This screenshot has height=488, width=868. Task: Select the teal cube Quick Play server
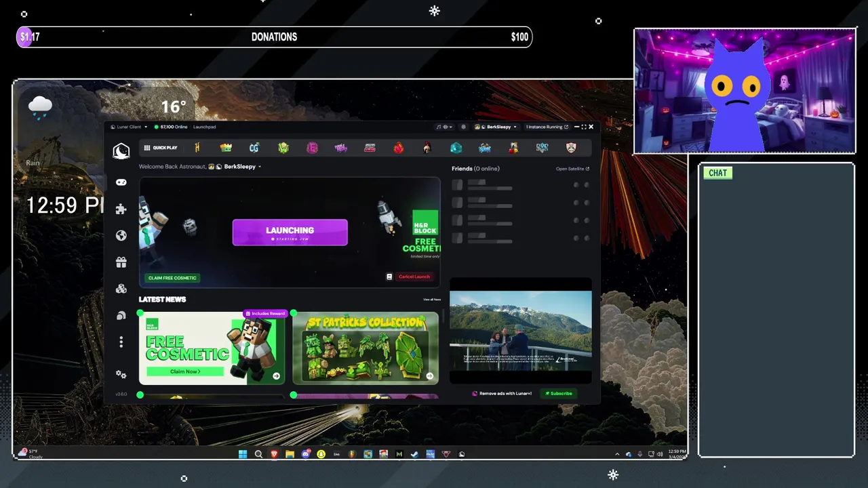pos(456,148)
